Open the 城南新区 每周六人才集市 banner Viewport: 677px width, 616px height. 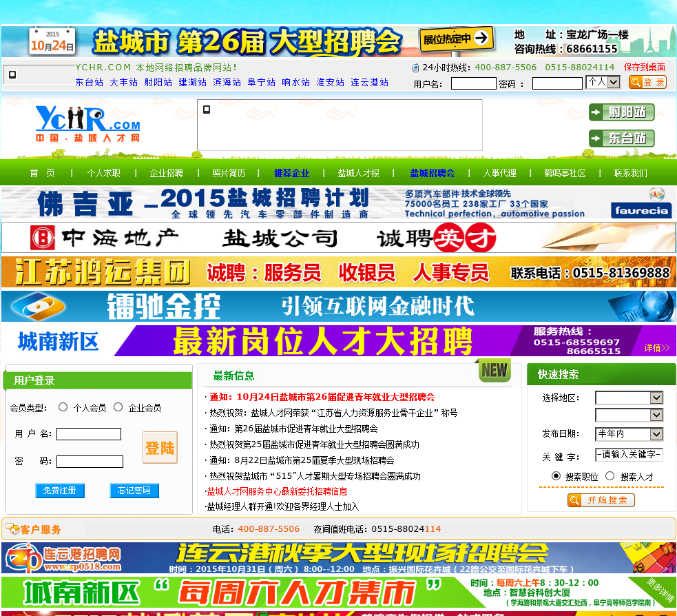tap(339, 593)
